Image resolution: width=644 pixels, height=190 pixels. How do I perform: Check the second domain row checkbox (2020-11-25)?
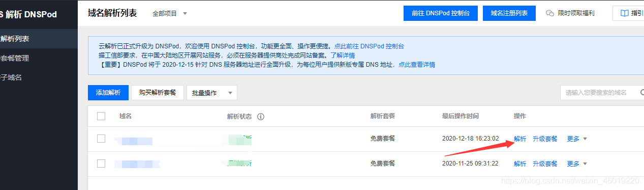(101, 164)
